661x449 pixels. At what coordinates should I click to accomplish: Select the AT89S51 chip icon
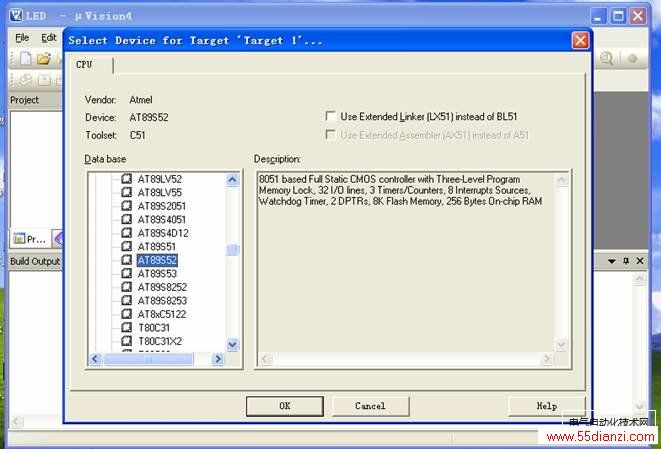(126, 246)
